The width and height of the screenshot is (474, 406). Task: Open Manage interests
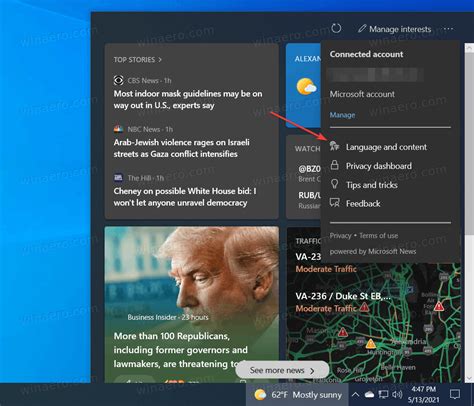pyautogui.click(x=394, y=29)
